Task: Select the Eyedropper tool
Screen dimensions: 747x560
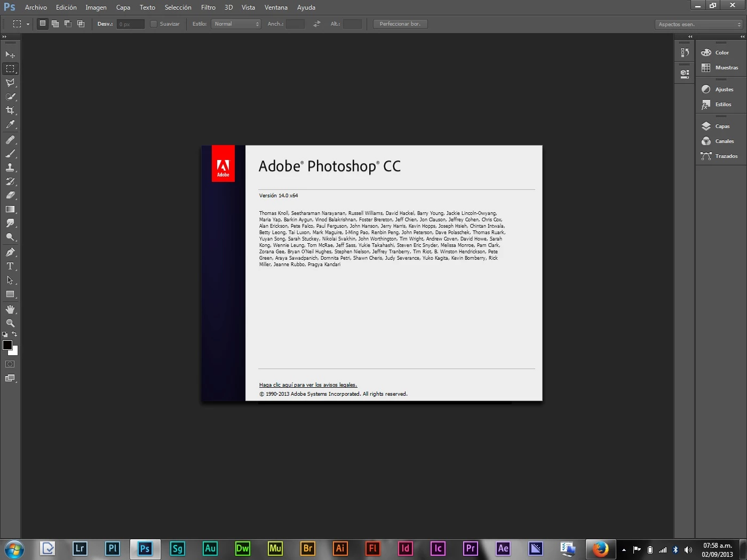Action: point(10,124)
